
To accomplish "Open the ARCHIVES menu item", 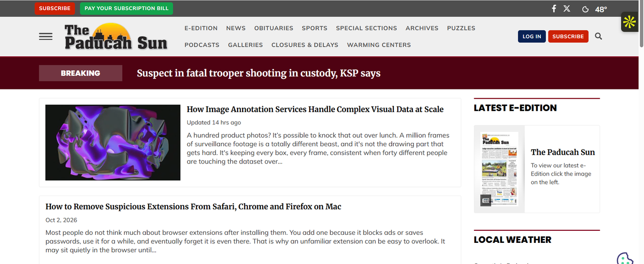I will 422,28.
